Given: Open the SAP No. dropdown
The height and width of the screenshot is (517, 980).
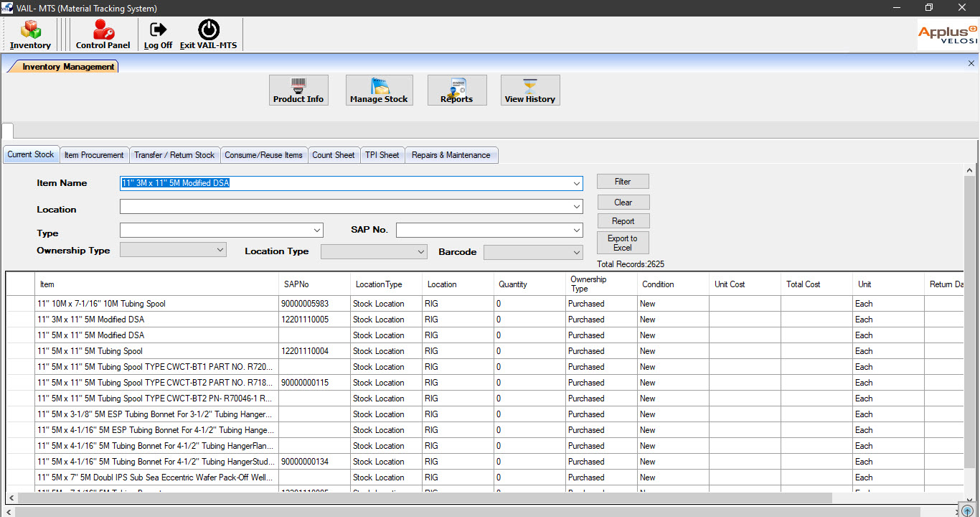Looking at the screenshot, I should [576, 230].
